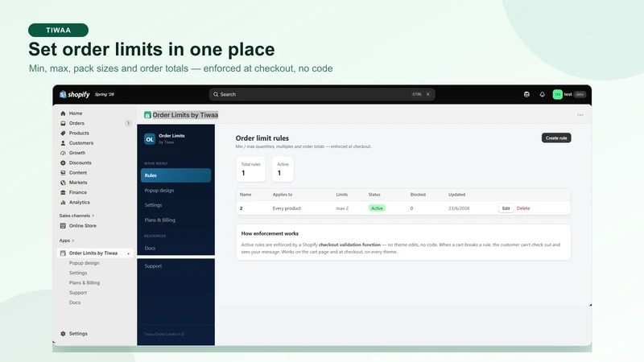Open Support in left sidebar
Viewport: 644px width, 362px height.
(78, 293)
